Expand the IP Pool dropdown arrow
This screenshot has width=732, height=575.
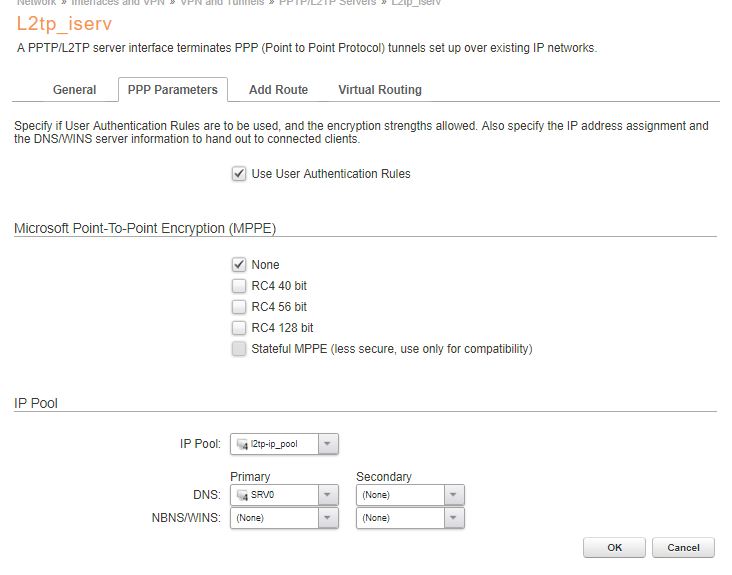[329, 444]
